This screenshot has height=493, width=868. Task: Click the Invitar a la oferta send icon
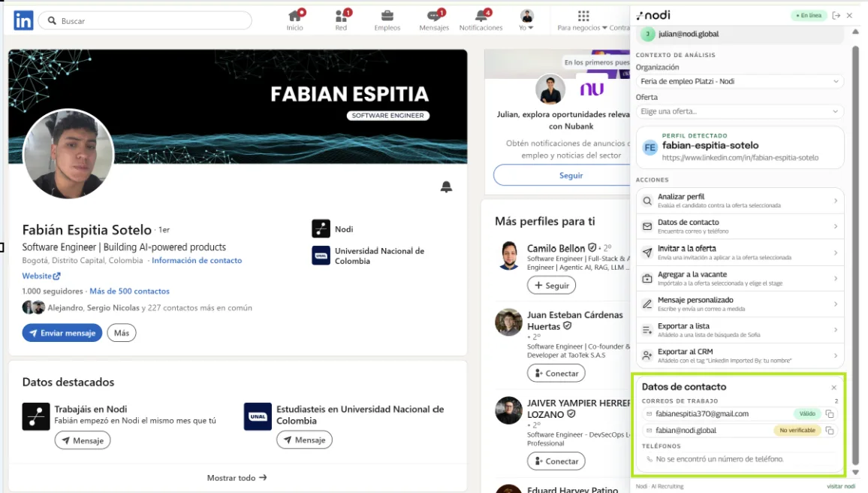(647, 253)
